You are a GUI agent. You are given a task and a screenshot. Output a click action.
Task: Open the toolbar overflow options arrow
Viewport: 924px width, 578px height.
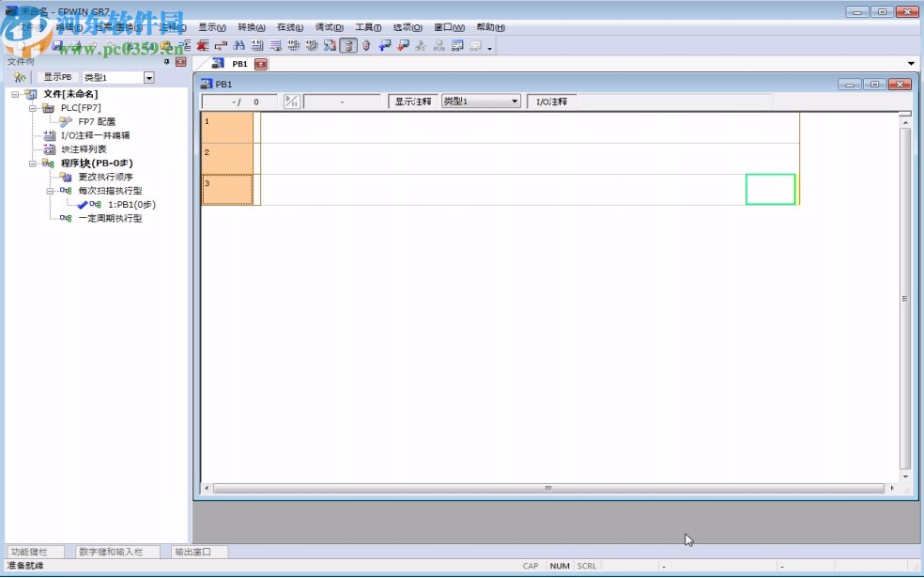point(489,48)
